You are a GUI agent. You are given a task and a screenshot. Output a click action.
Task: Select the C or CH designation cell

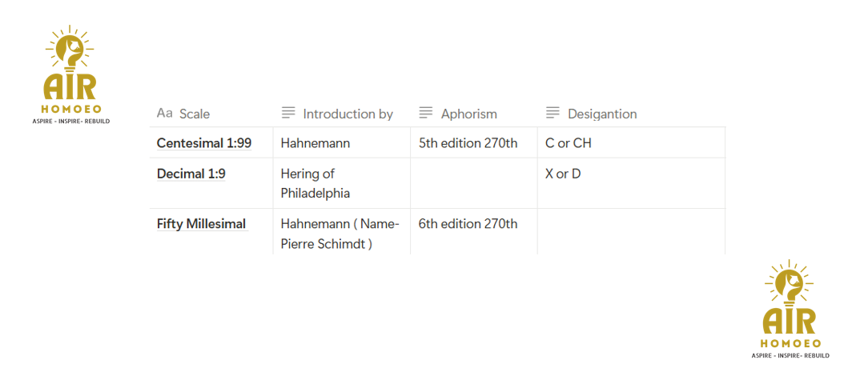(x=568, y=143)
